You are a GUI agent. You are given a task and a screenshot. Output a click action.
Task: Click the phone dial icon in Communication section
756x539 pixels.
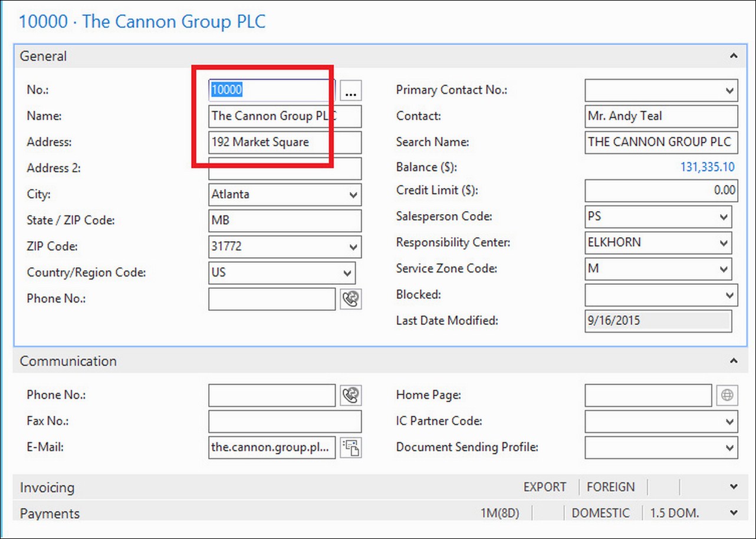[351, 395]
